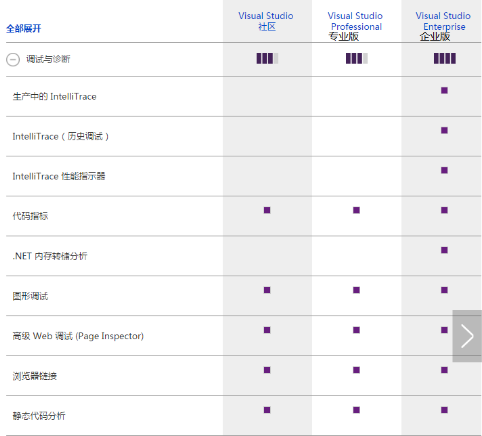Click Professional marker for Page Inspector row
This screenshot has width=482, height=436.
click(x=356, y=330)
